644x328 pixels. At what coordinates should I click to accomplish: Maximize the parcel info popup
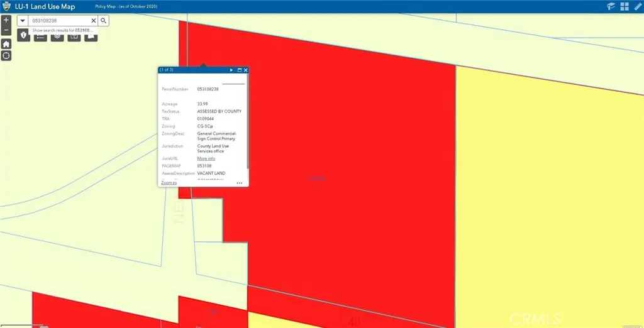click(x=239, y=70)
